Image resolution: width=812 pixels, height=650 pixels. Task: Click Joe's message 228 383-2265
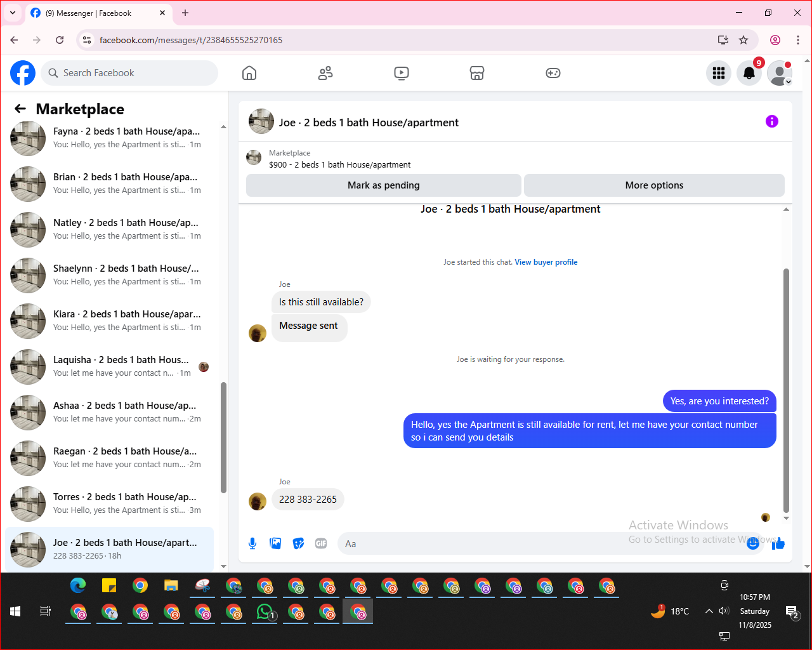(308, 500)
